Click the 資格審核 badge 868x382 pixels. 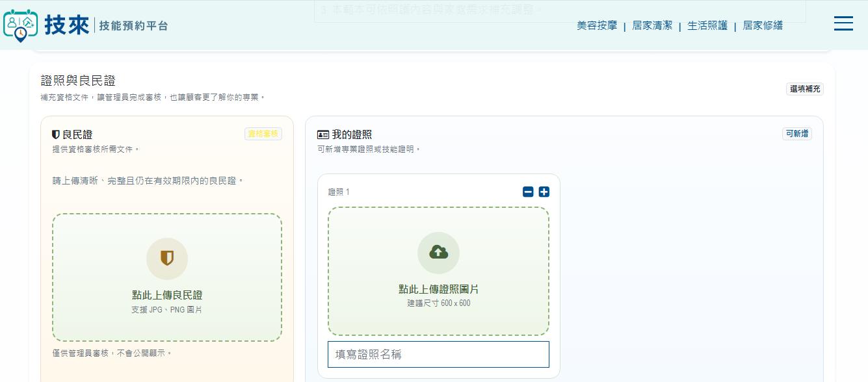point(263,134)
